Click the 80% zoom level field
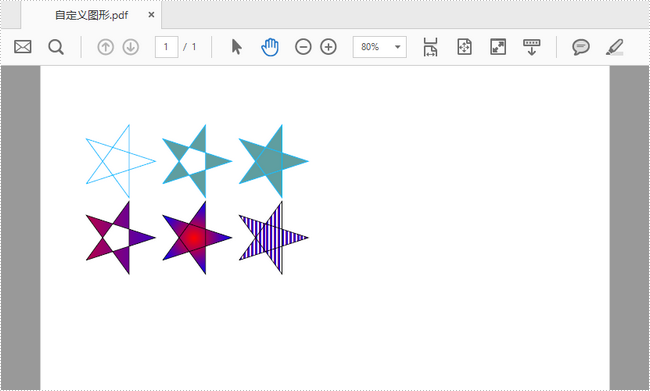Viewport: 650px width, 391px height. (379, 47)
